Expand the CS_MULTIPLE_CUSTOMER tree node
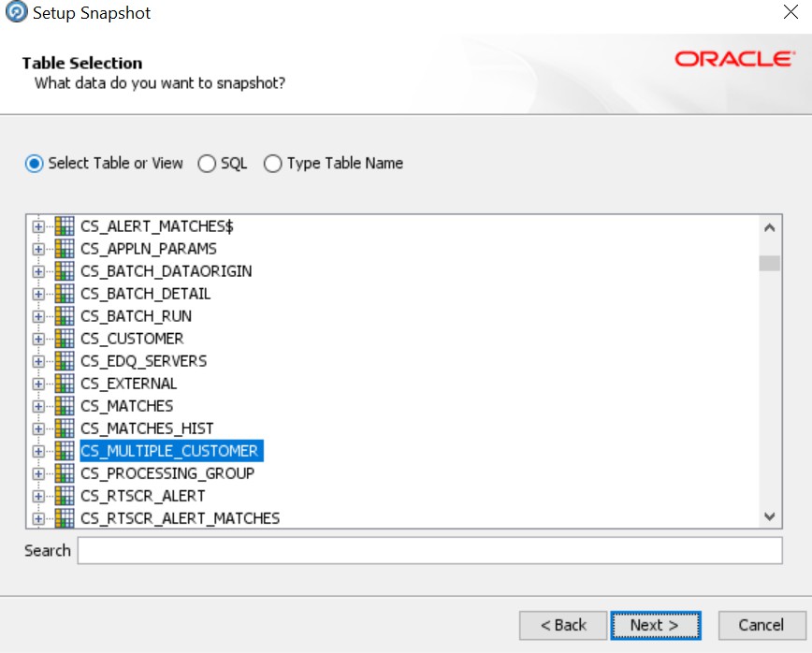812x653 pixels. point(37,452)
